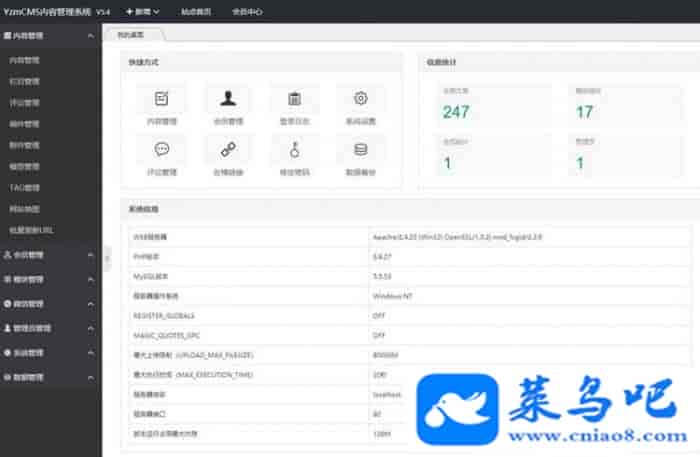Open 批量更新URL sidebar link
The height and width of the screenshot is (457, 700).
click(31, 229)
